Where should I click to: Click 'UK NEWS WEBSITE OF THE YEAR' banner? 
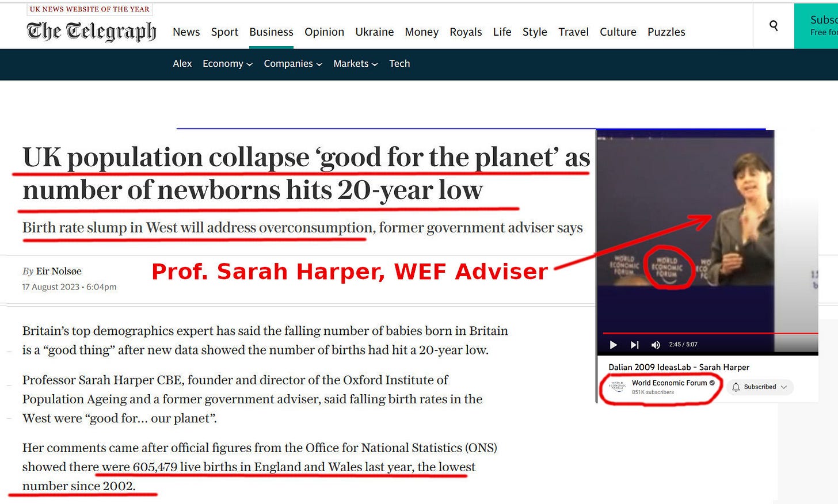90,9
